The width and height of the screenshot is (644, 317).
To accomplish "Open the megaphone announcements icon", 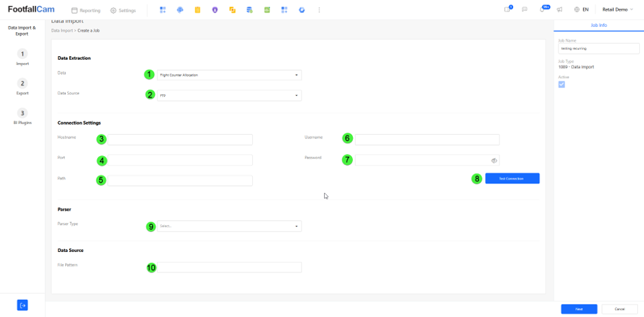I will pos(560,10).
